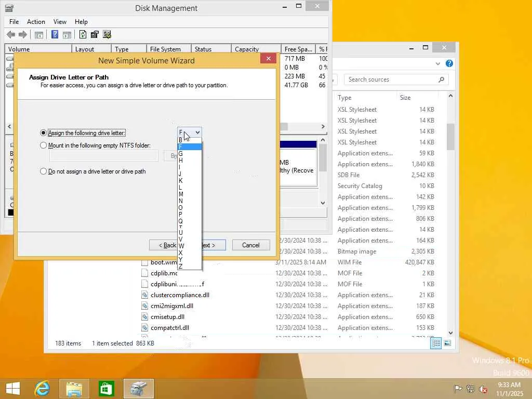Click the search magnifier in Explorer
Screen dimensions: 532x399
coord(441,79)
